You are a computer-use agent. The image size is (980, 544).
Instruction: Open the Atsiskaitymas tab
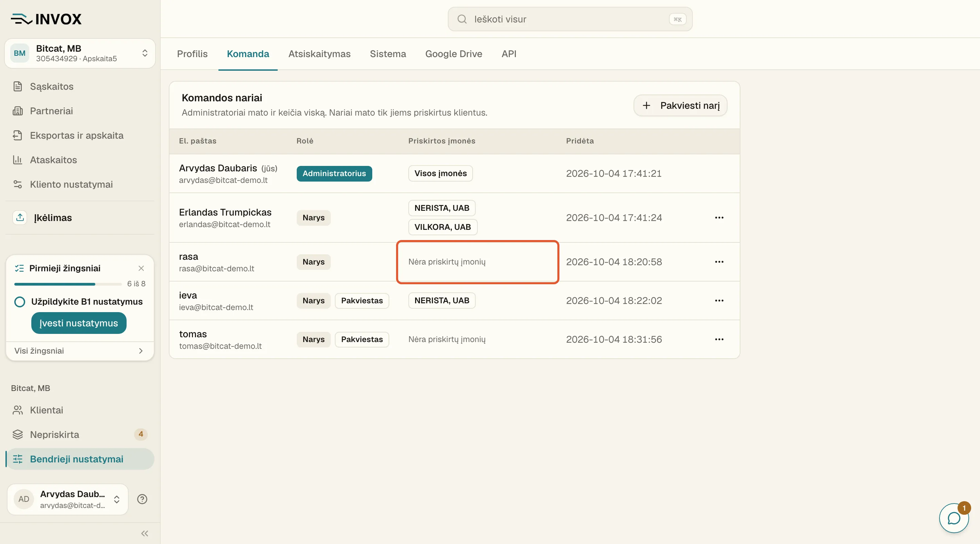click(x=320, y=54)
